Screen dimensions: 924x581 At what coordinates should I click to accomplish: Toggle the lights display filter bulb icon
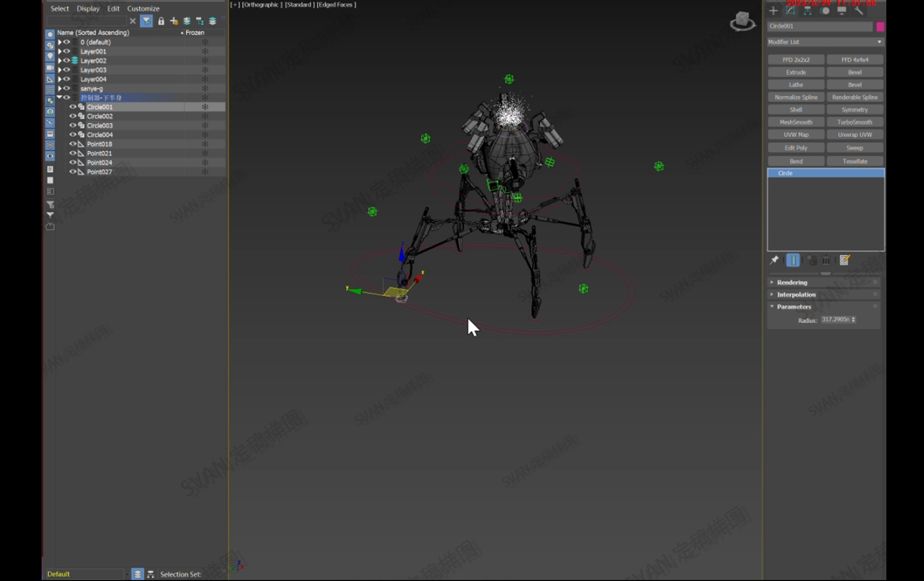(50, 57)
